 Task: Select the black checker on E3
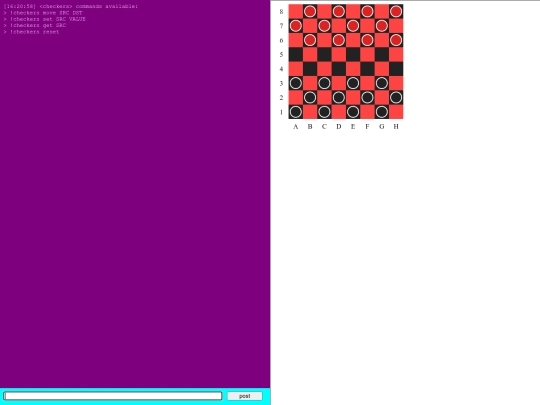point(353,83)
